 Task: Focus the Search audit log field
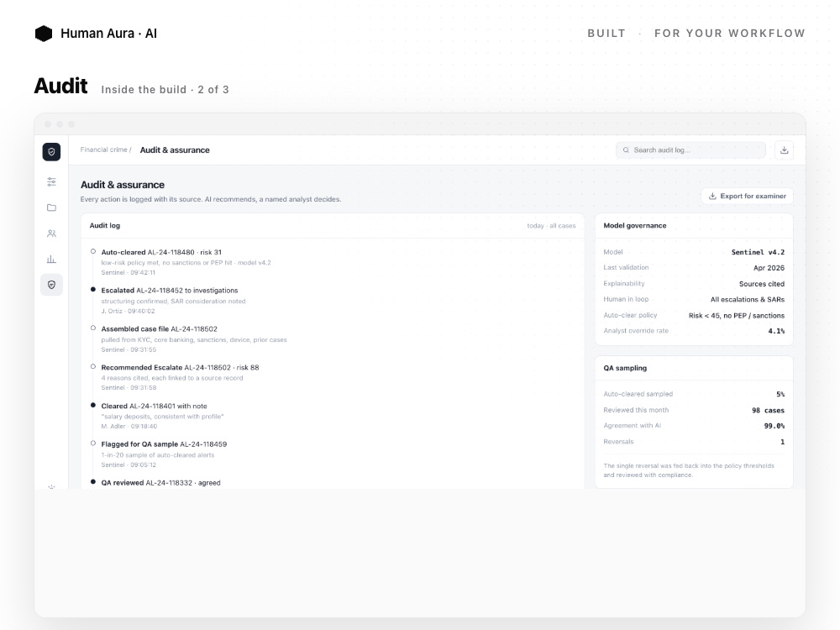pyautogui.click(x=690, y=150)
